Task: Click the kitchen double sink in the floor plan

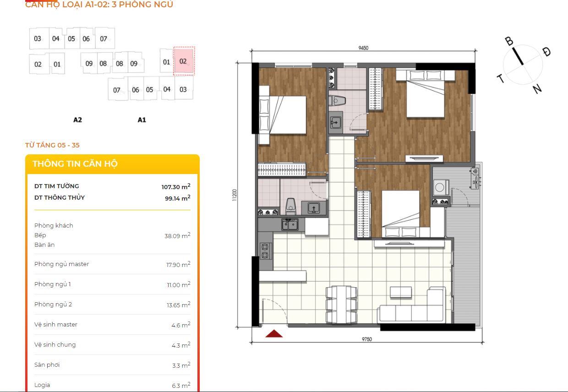Action: point(289,224)
